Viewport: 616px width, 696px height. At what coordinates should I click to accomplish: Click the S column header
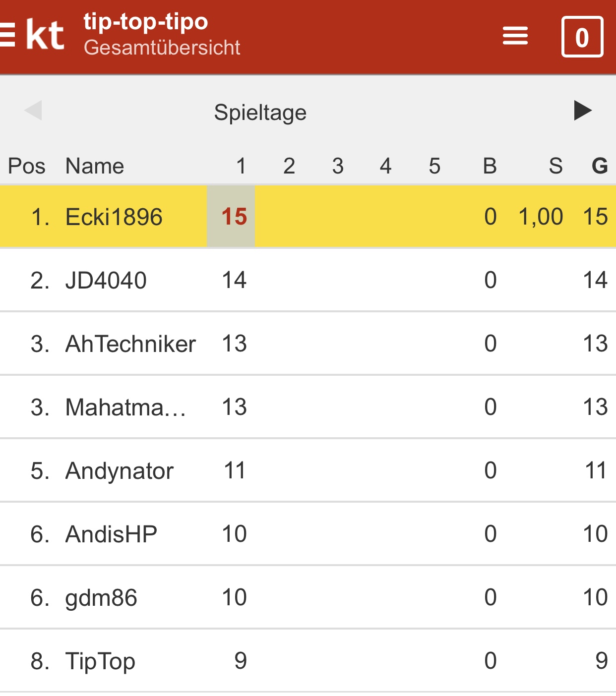(x=555, y=166)
